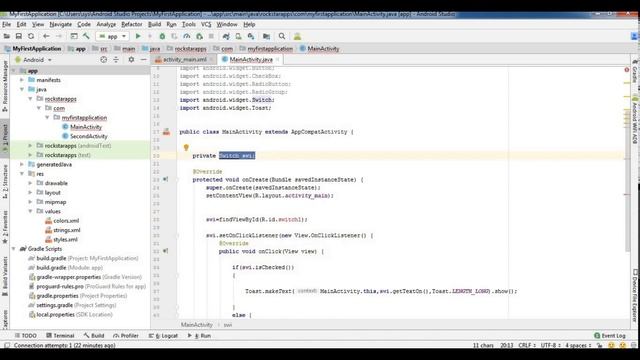Open the AVD Manager icon
The width and height of the screenshot is (640, 360).
pos(238,36)
